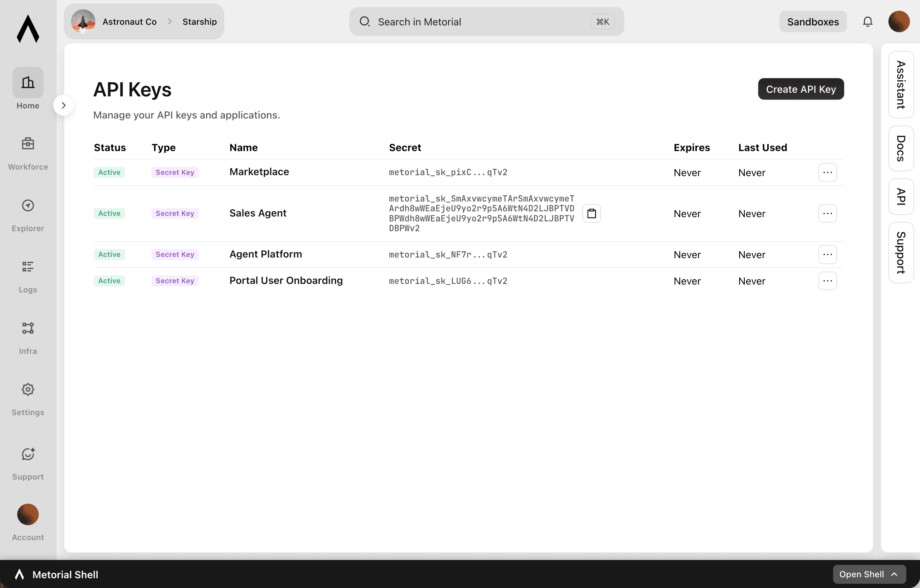This screenshot has width=920, height=588.
Task: Click the ⌘K shortcut badge
Action: click(603, 22)
